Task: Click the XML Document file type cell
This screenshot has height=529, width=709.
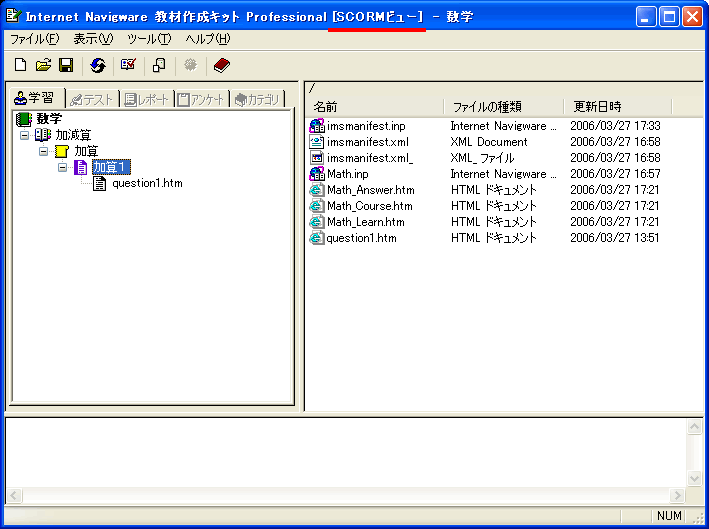Action: tap(489, 142)
